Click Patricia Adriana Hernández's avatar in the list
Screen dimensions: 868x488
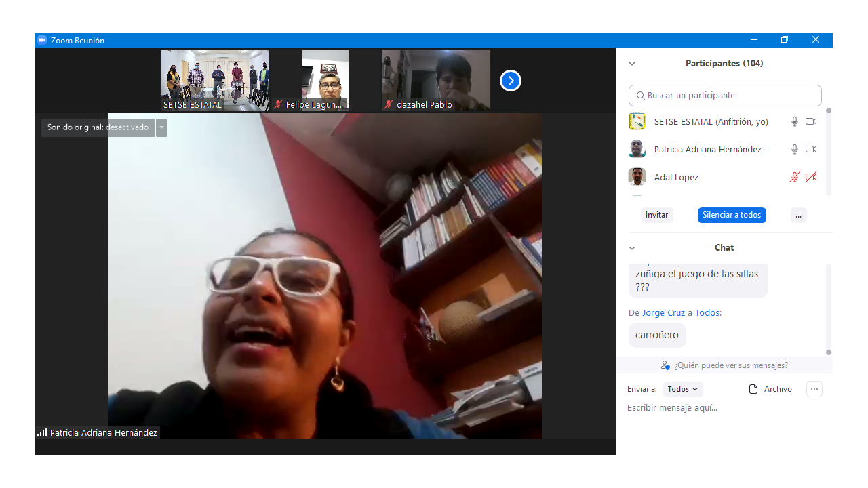click(637, 149)
